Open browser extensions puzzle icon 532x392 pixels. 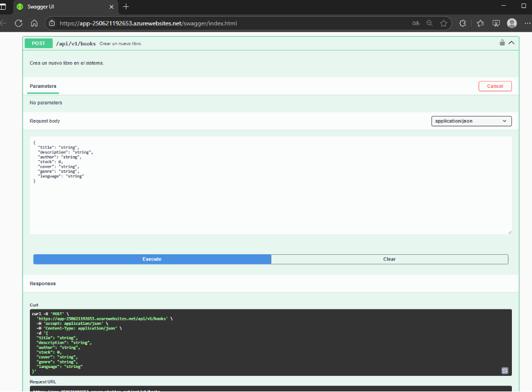462,23
